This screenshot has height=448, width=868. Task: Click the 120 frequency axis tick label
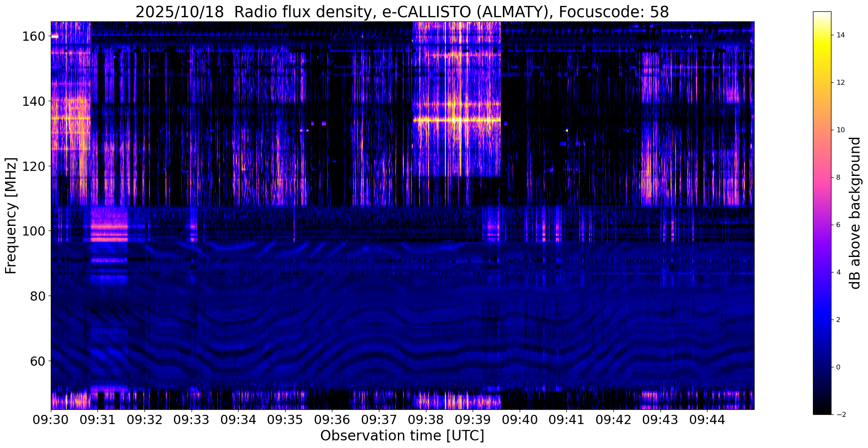(x=34, y=166)
